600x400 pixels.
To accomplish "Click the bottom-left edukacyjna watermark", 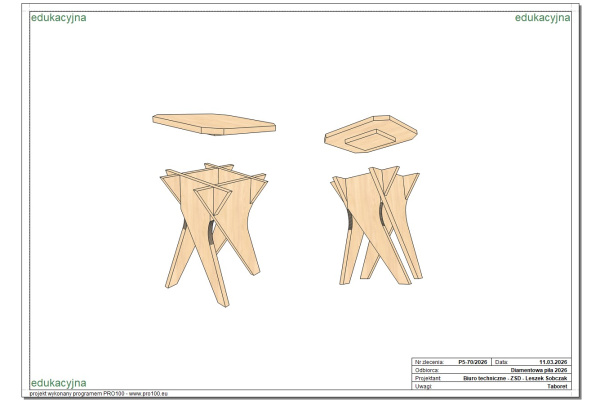I will 58,383.
